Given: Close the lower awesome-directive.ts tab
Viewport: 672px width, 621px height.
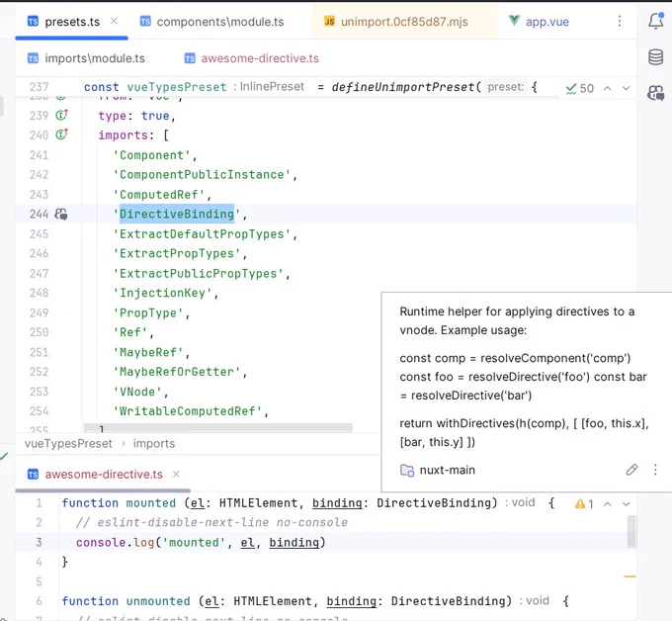Looking at the screenshot, I should click(176, 474).
